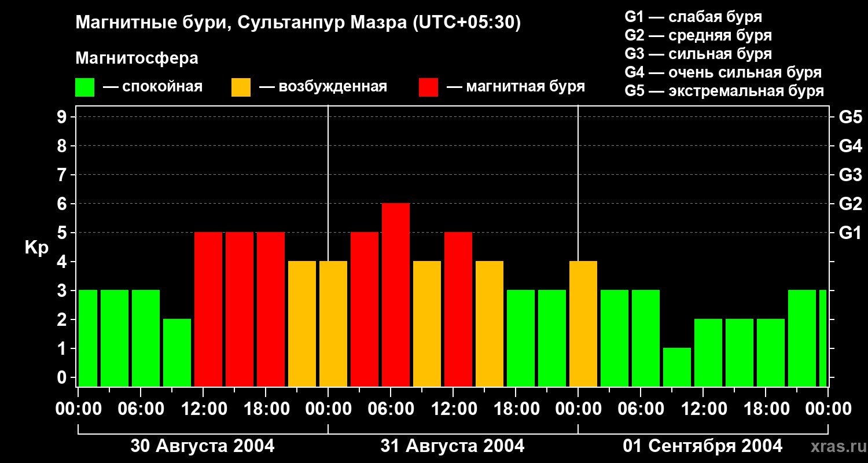Click the 'G5' label on the right axis
The image size is (868, 463).
[851, 117]
